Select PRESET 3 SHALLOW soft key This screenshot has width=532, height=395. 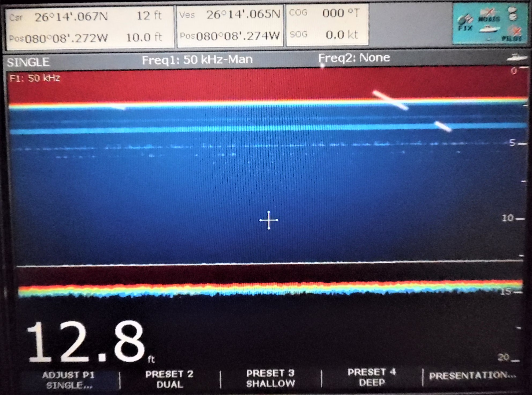click(270, 378)
